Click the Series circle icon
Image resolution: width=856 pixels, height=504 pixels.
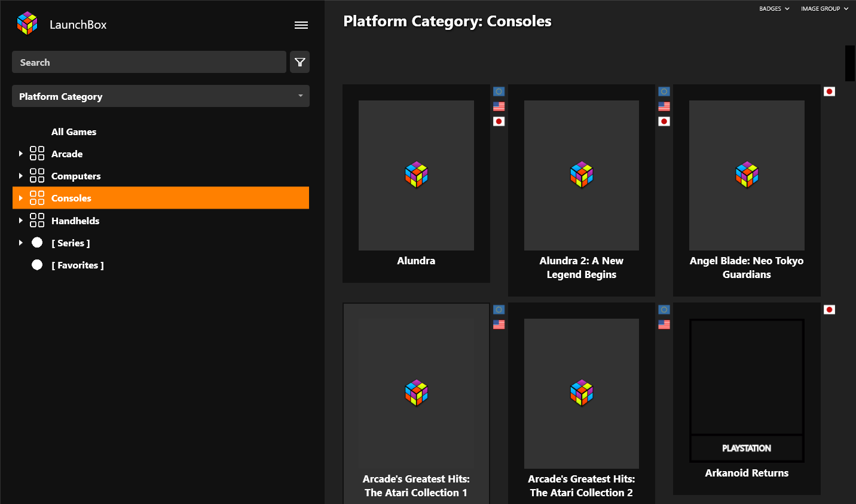tap(37, 243)
